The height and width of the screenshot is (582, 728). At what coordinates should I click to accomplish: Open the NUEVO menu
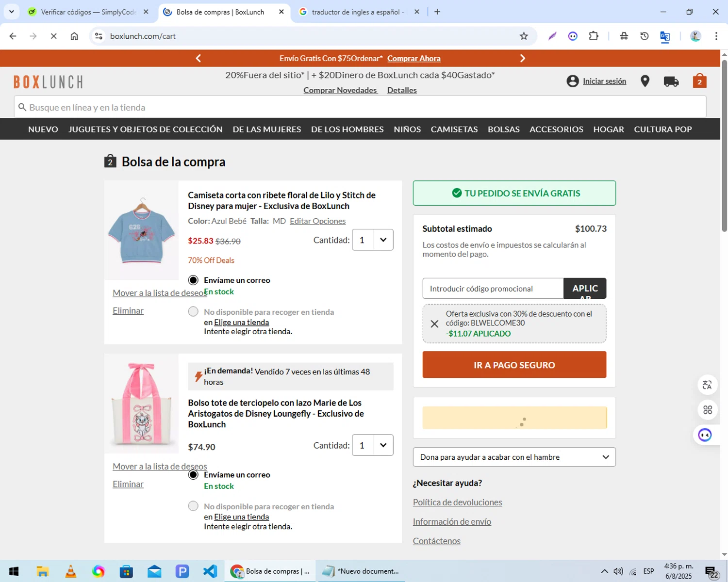(43, 129)
